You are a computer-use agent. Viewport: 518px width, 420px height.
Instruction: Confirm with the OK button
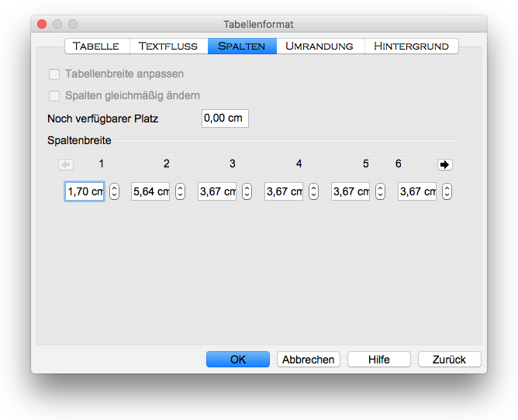[238, 360]
